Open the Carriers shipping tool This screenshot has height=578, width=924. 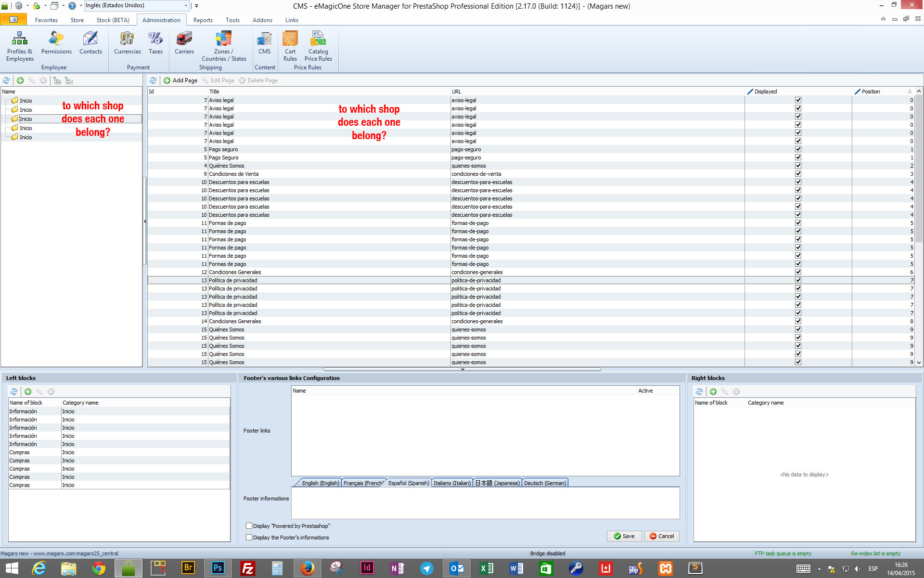(184, 43)
